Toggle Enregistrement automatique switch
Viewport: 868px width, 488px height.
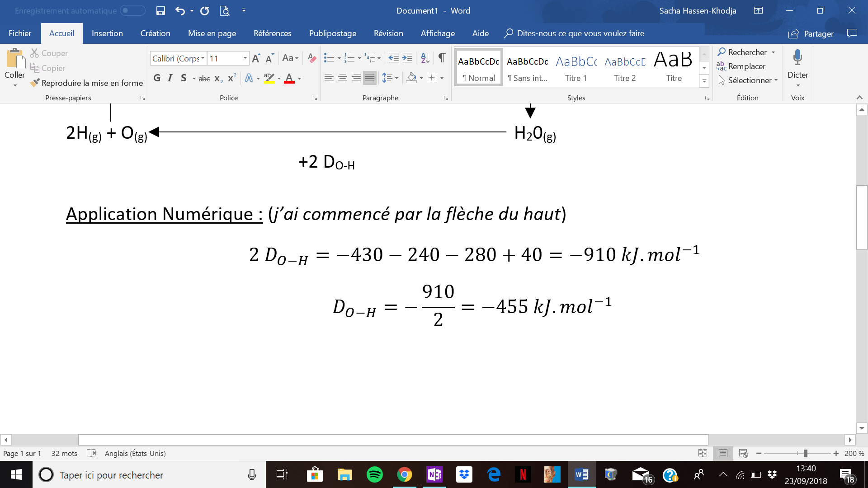tap(132, 10)
